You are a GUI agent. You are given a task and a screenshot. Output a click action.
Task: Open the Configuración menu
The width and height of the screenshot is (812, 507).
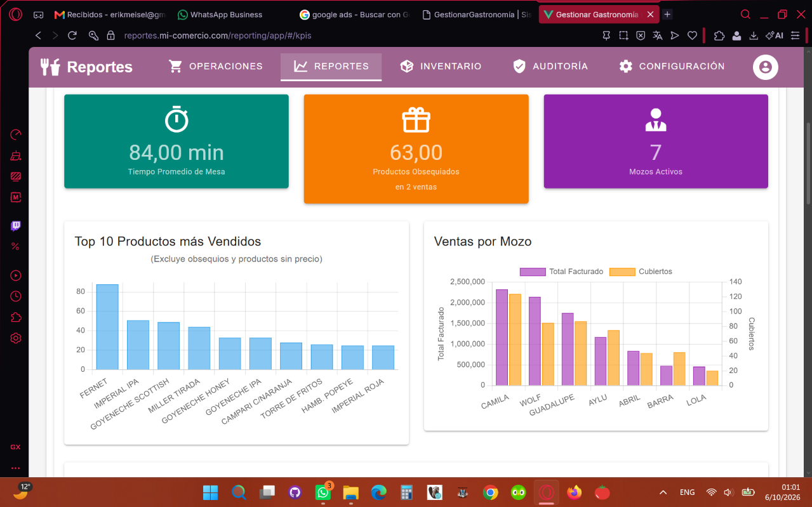(x=672, y=67)
